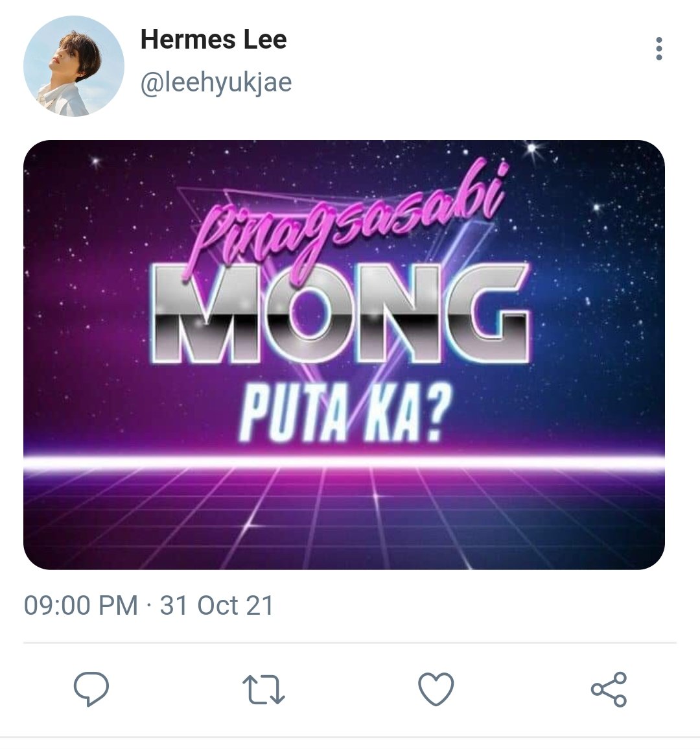Image resolution: width=700 pixels, height=749 pixels.
Task: Reply to the tweet via speech bubble icon
Action: [x=91, y=688]
